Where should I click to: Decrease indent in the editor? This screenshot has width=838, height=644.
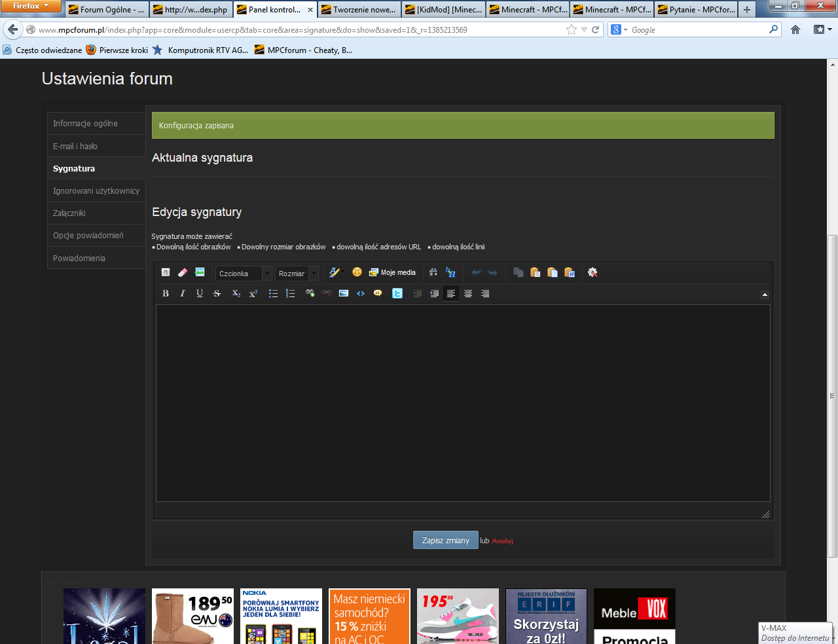tap(417, 294)
